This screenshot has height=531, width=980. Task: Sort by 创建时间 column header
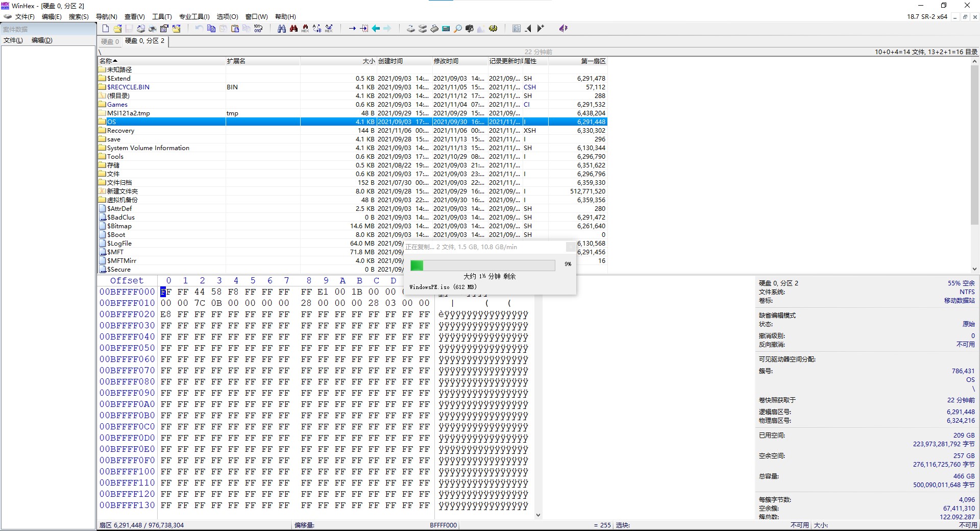click(404, 61)
